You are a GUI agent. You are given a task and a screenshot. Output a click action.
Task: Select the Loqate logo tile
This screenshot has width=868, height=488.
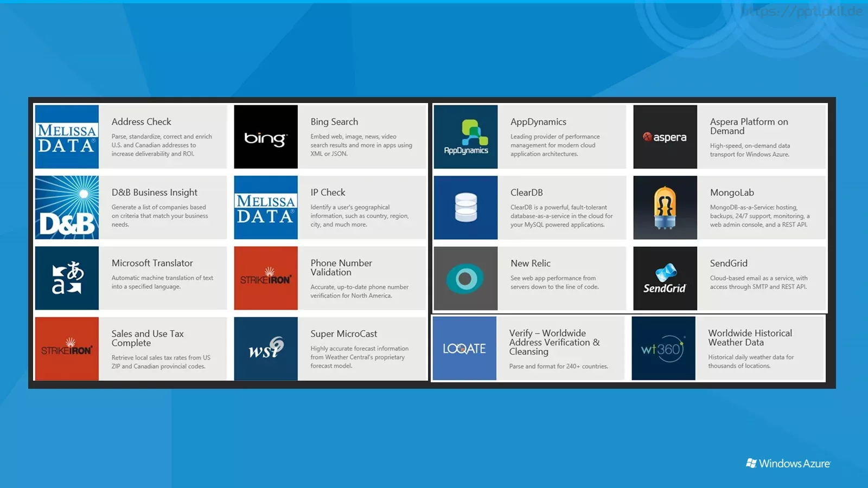[x=464, y=348]
